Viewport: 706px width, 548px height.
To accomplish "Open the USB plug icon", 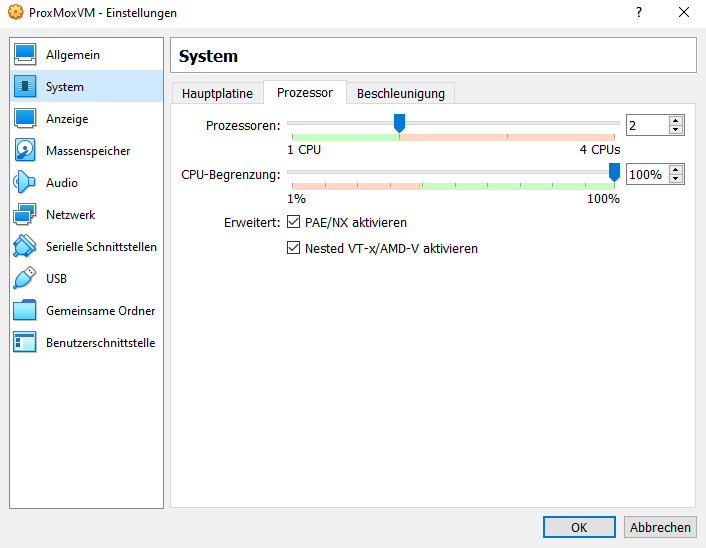I will click(25, 278).
